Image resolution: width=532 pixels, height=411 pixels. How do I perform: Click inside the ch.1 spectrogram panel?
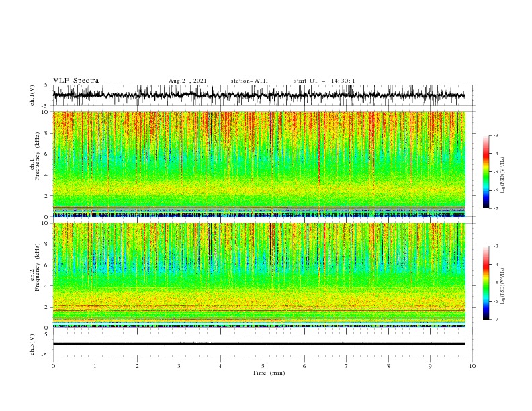point(259,164)
